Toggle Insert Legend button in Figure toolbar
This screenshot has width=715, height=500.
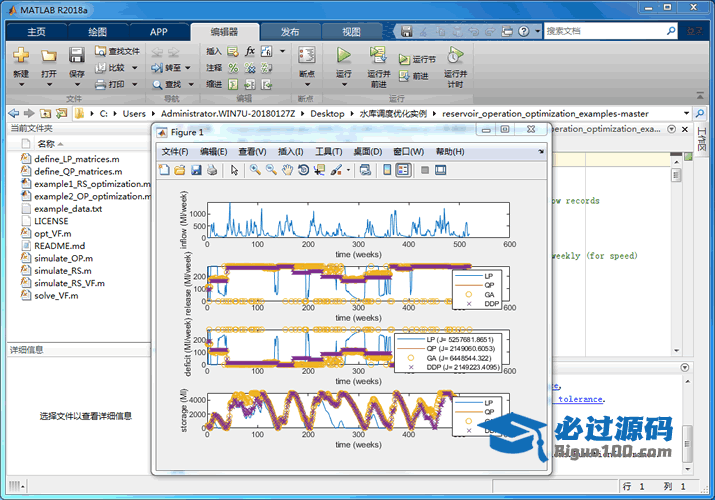[x=404, y=170]
